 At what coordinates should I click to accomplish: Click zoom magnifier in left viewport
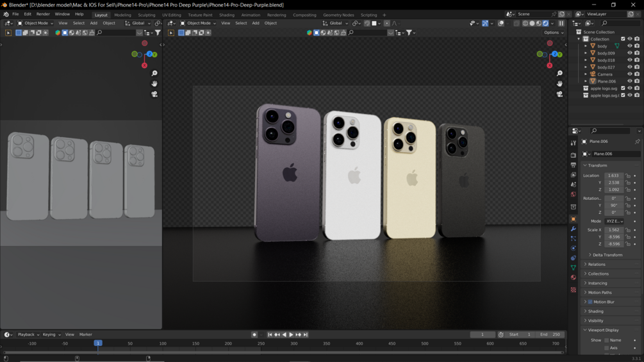tap(154, 73)
